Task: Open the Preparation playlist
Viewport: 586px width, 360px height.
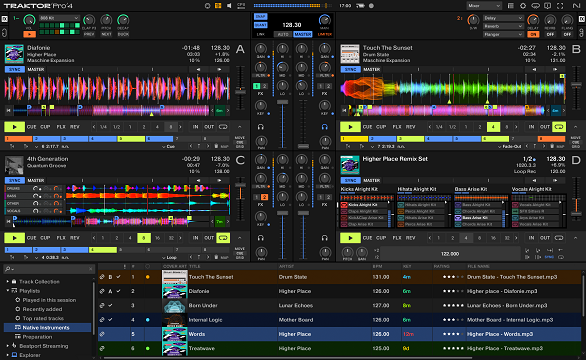Action: pos(37,337)
